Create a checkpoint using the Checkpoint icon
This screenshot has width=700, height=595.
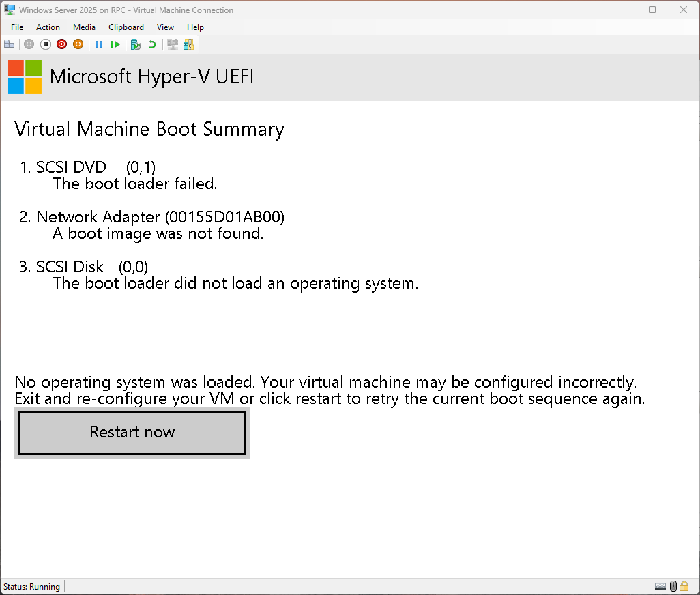click(135, 44)
